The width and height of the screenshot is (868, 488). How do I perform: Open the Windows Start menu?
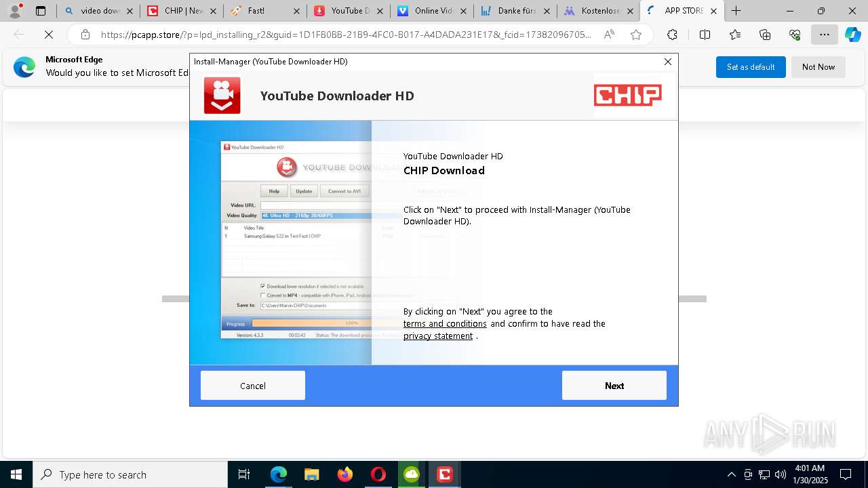(x=16, y=474)
